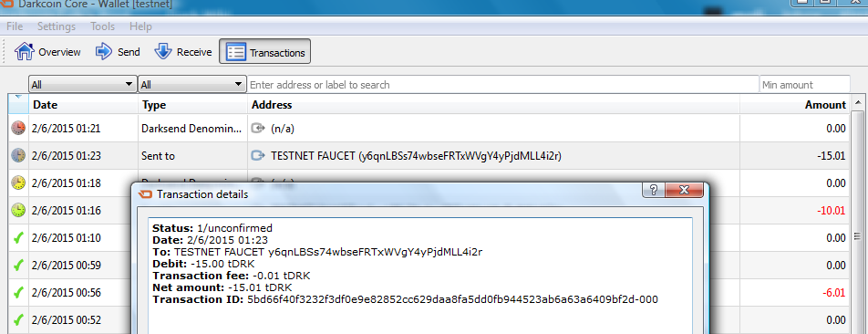Click checkmark icon of 00:59 transaction

coord(18,266)
